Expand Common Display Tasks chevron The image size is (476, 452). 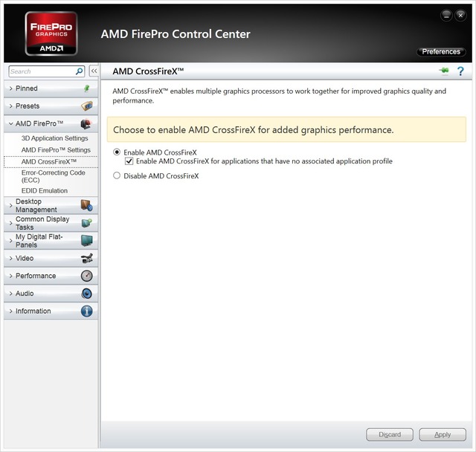10,223
